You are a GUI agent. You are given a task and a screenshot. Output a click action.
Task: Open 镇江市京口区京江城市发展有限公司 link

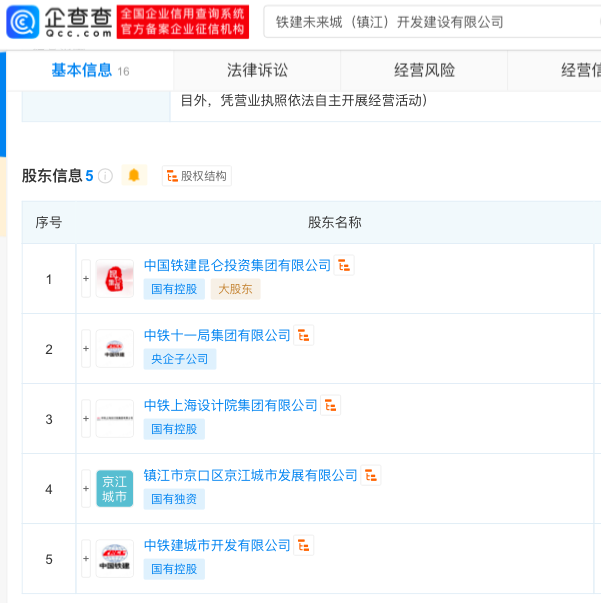point(251,475)
